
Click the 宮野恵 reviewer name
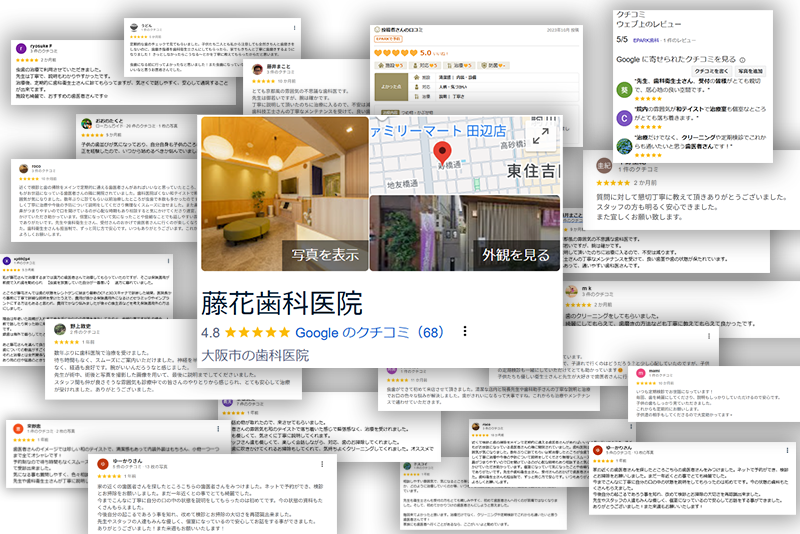coord(34,426)
